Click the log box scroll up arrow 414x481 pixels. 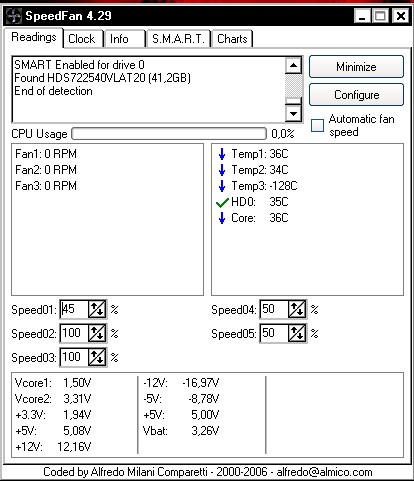pyautogui.click(x=293, y=65)
